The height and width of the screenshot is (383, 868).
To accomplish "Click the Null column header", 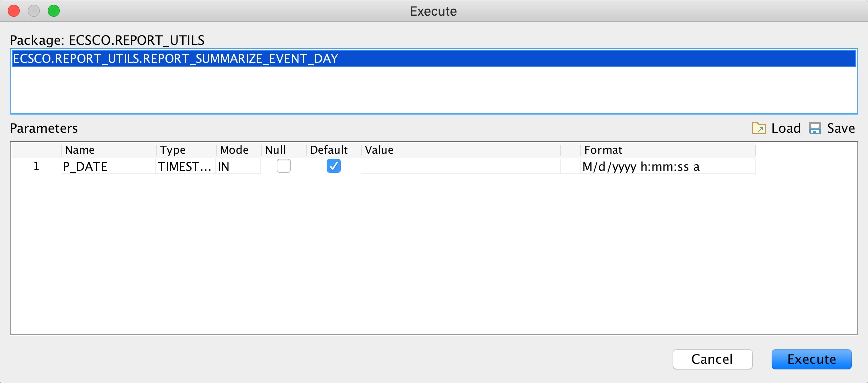I will (275, 150).
